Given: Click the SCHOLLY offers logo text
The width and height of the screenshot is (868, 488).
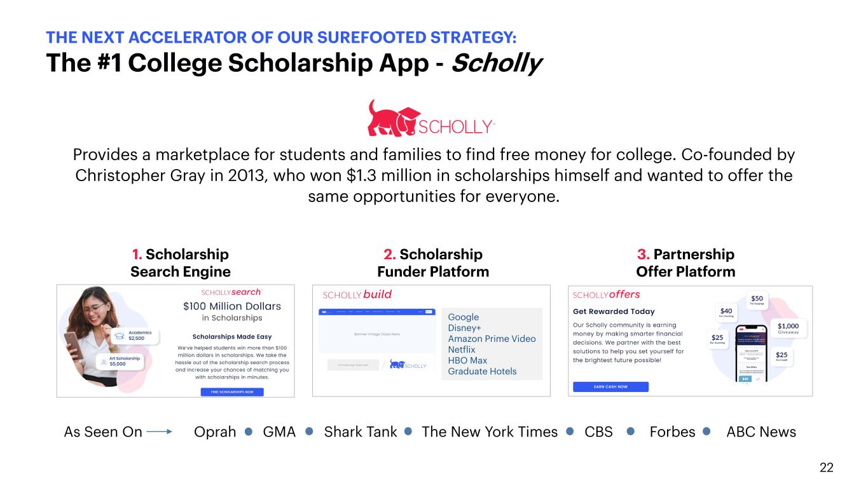Looking at the screenshot, I should tap(606, 295).
